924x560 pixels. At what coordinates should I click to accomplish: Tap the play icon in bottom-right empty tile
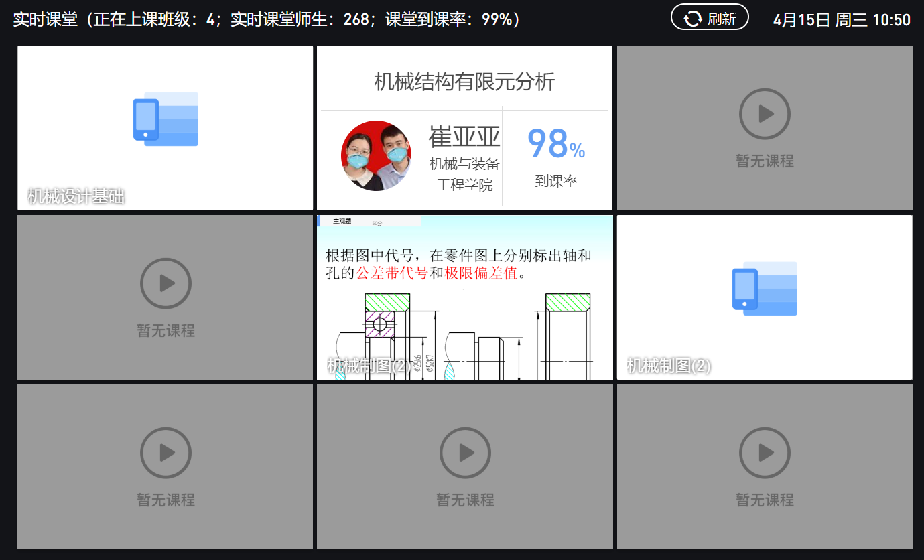pyautogui.click(x=765, y=453)
